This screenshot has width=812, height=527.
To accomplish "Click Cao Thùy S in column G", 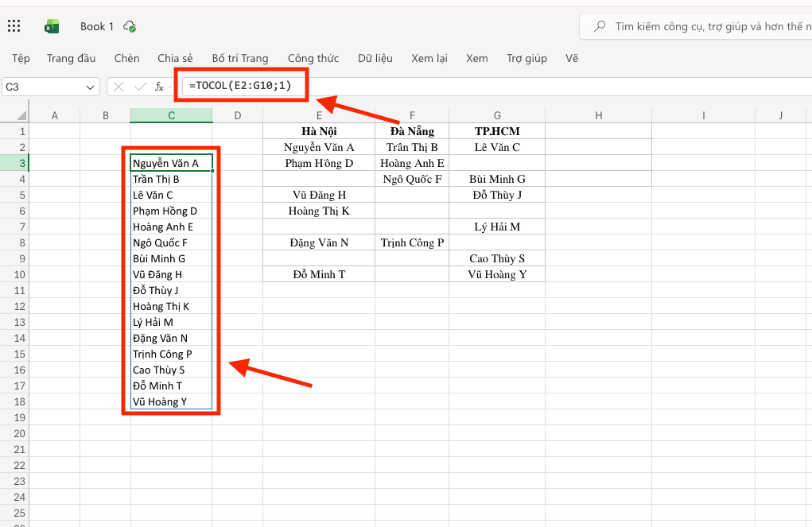I will click(497, 259).
